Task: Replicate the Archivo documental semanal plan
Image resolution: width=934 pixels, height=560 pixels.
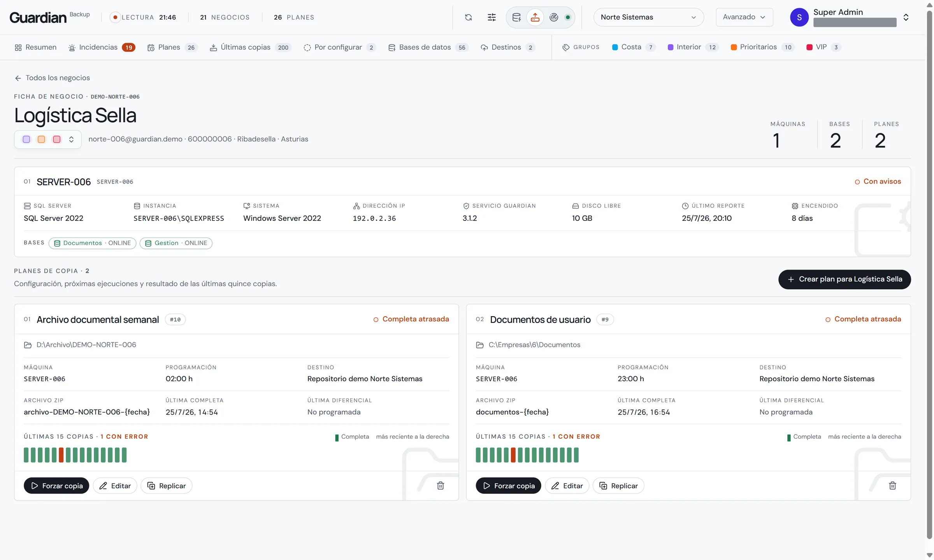Action: click(166, 486)
